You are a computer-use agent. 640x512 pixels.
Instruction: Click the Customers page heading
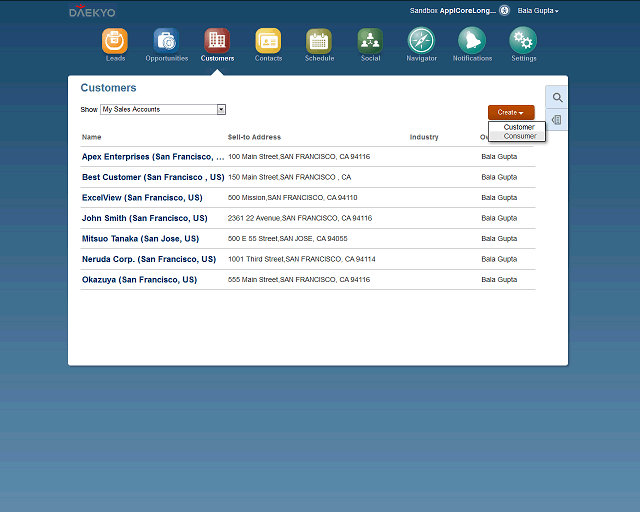[x=108, y=88]
